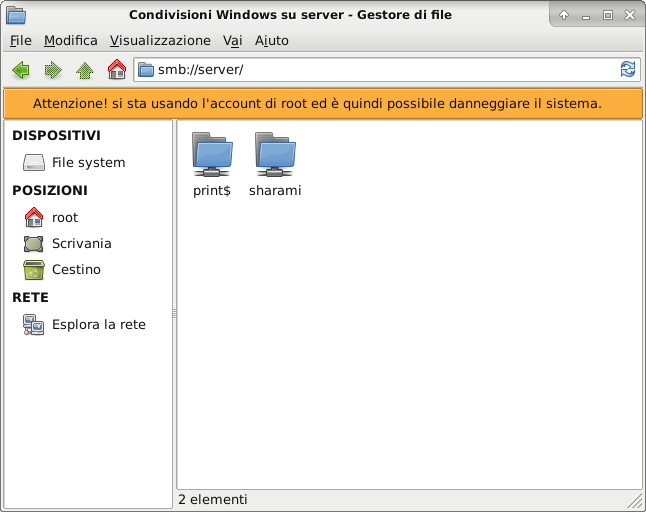Select File system label in sidebar
The width and height of the screenshot is (646, 512).
click(89, 162)
